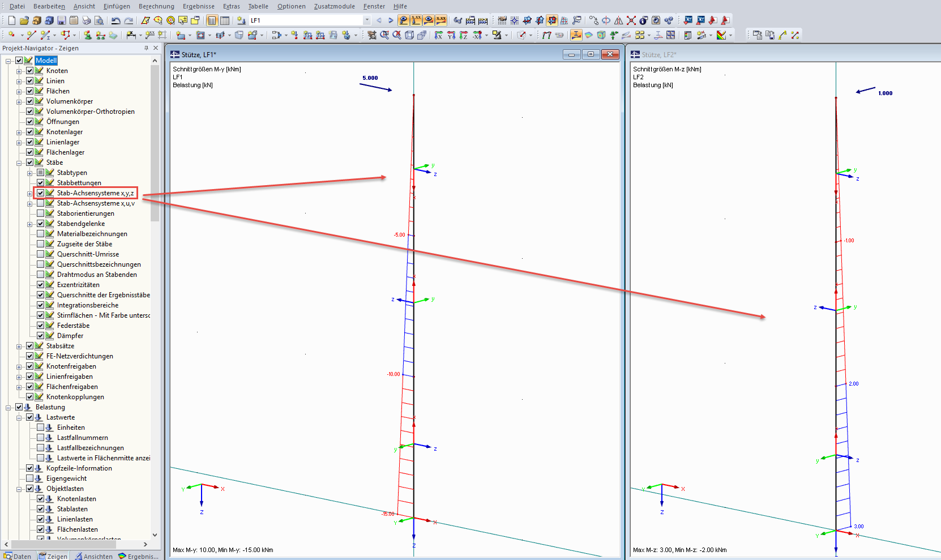This screenshot has height=560, width=941.
Task: Click the nodal support icon
Action: tap(87, 35)
